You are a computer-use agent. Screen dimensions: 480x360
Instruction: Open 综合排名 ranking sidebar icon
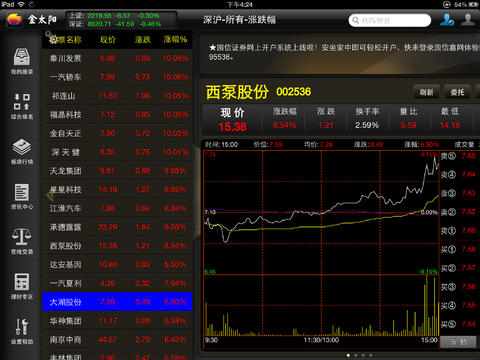22,106
